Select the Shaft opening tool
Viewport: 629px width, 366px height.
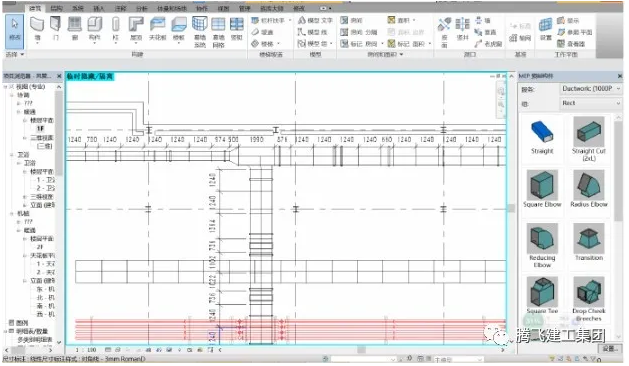(462, 29)
